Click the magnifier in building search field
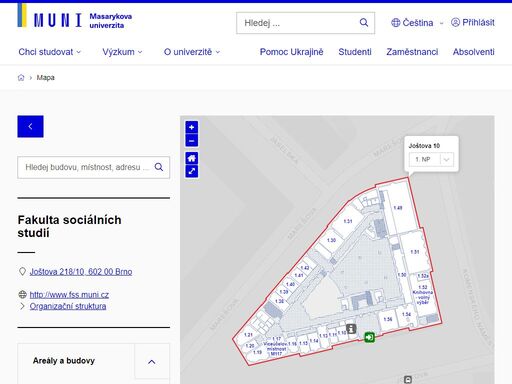This screenshot has width=512, height=384. [159, 167]
